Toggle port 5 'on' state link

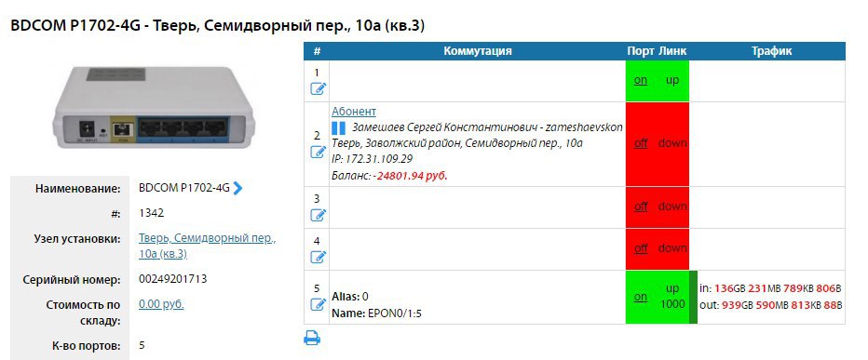(641, 297)
